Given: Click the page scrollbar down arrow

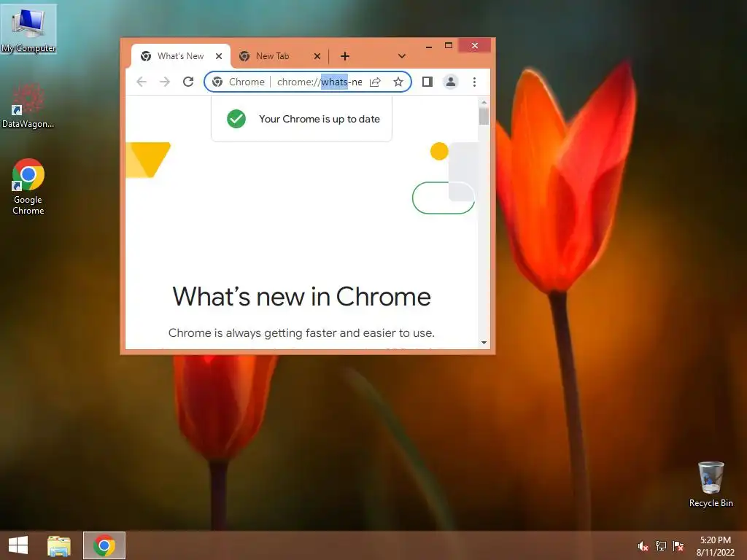Looking at the screenshot, I should click(x=484, y=343).
